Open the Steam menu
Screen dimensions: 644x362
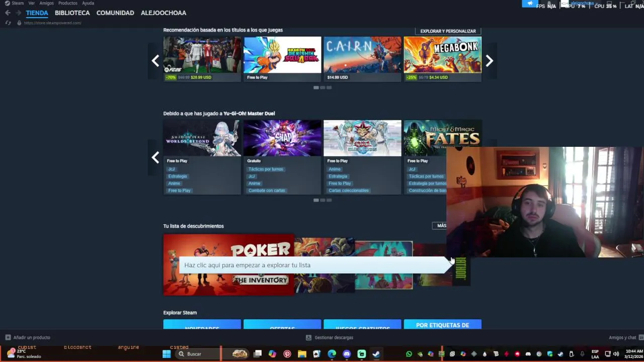(x=18, y=3)
